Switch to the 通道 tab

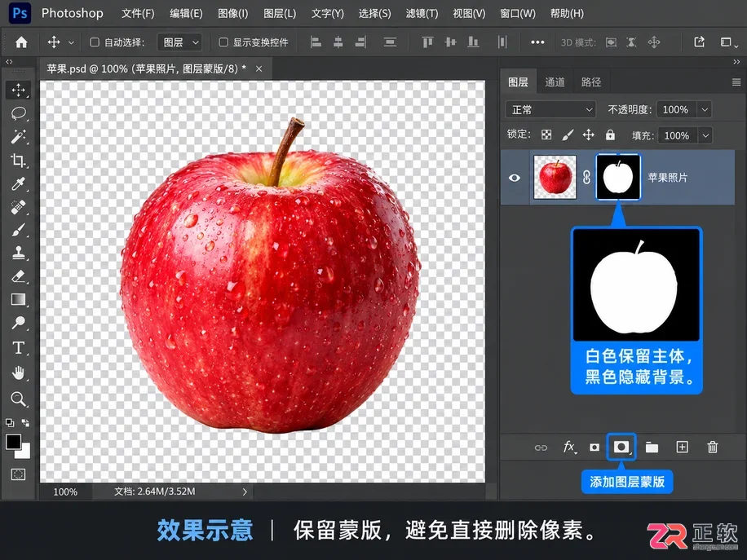(x=555, y=82)
